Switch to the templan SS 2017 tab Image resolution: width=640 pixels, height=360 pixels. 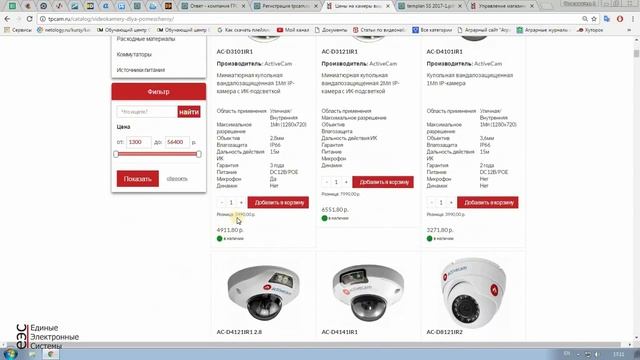[430, 6]
